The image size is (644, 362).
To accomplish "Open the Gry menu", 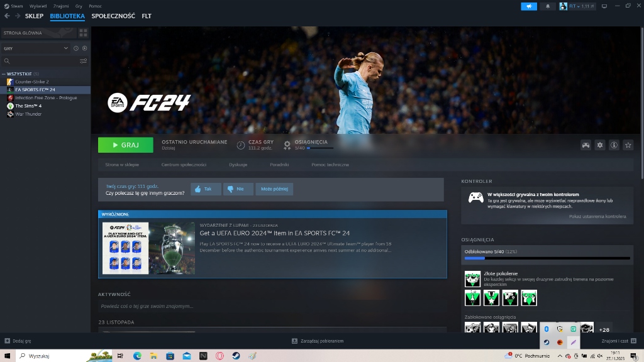I will [79, 6].
